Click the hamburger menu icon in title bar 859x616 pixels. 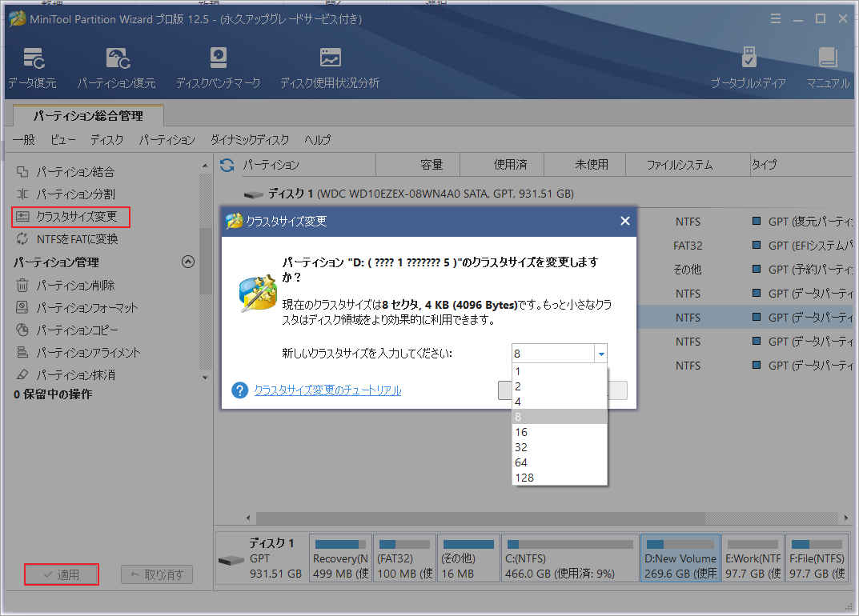776,18
